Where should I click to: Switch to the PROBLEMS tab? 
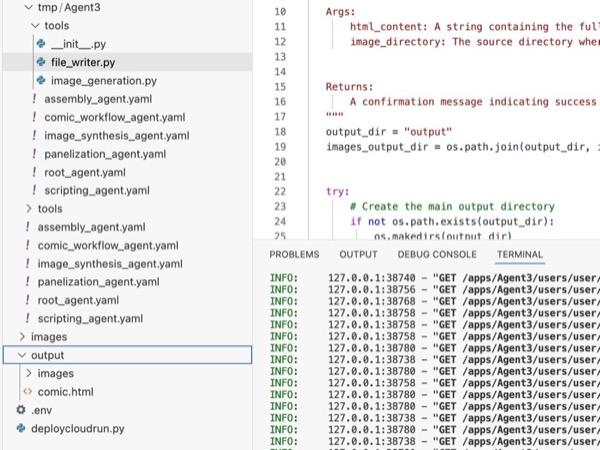tap(294, 255)
